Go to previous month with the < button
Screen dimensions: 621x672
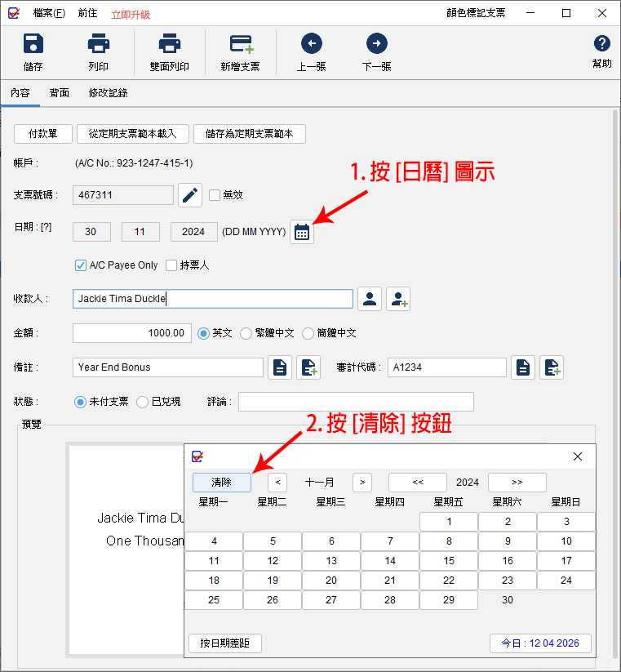click(x=277, y=482)
